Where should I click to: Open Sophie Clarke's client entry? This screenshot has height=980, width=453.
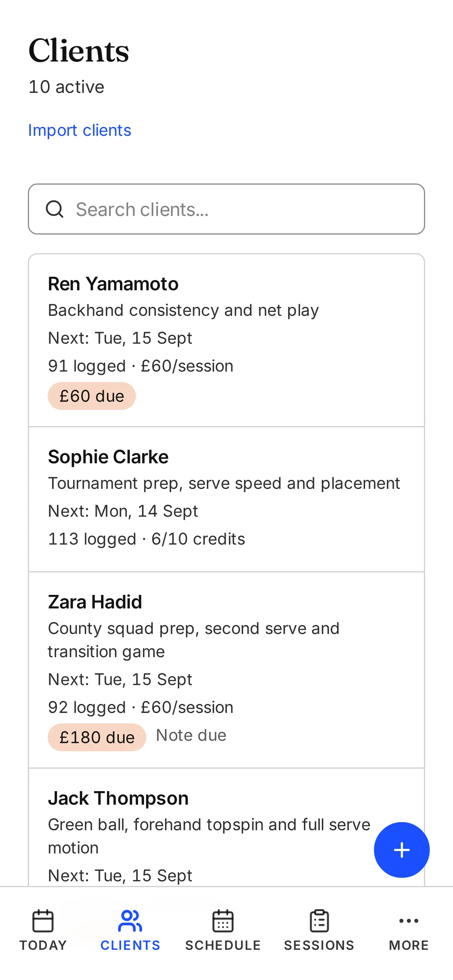point(226,499)
